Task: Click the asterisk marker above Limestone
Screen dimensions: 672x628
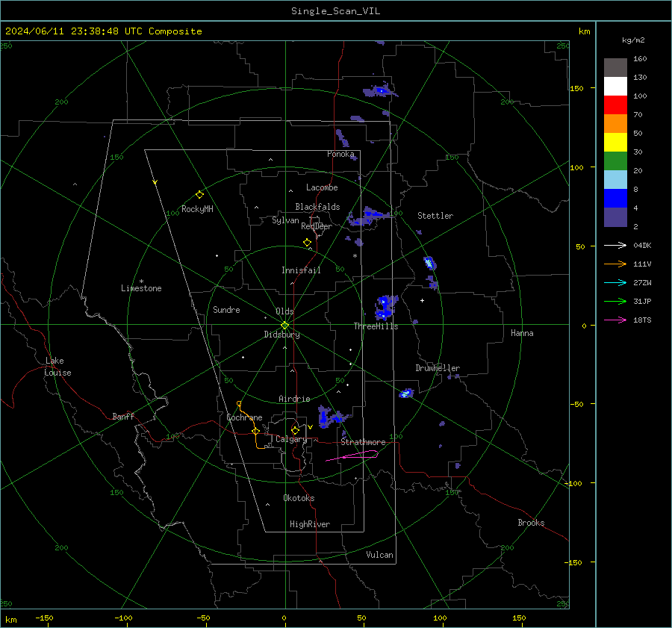Action: (141, 282)
